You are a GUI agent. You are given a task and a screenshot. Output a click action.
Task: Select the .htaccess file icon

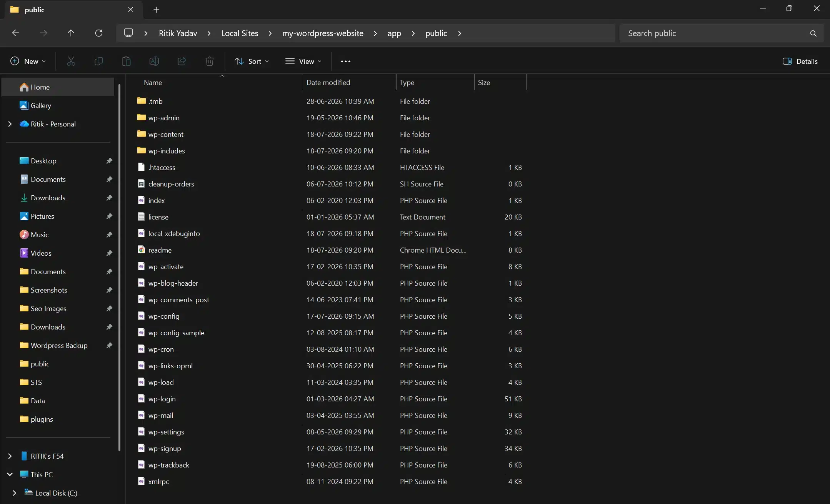coord(142,167)
